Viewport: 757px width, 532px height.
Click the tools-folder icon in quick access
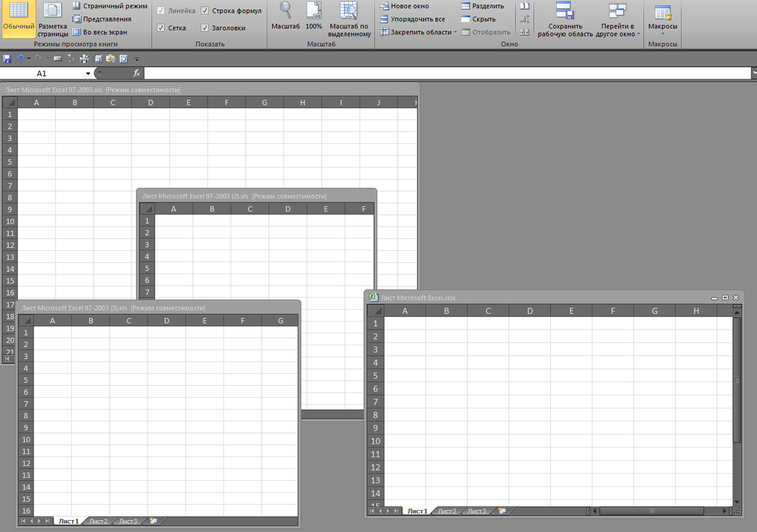(110, 59)
